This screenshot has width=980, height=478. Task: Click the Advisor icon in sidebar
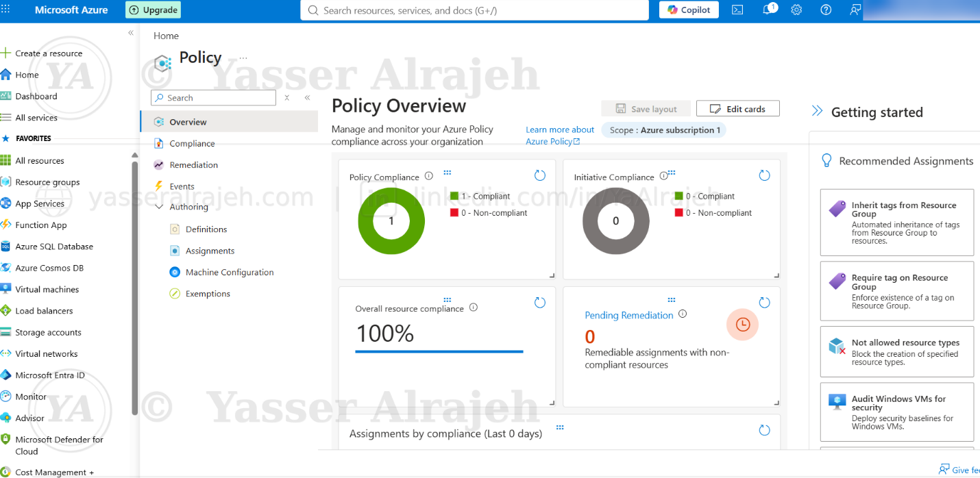[5, 418]
